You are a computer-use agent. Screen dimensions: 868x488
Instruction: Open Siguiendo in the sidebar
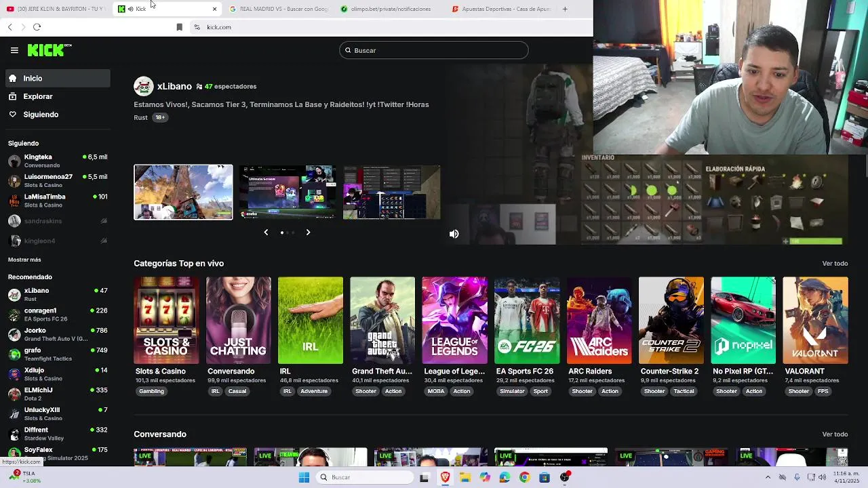pyautogui.click(x=58, y=115)
